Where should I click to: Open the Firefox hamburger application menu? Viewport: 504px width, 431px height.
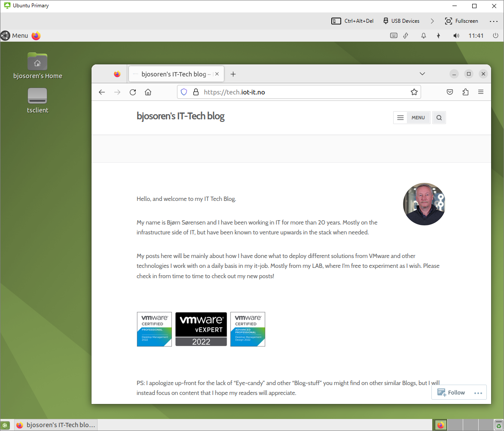click(481, 92)
